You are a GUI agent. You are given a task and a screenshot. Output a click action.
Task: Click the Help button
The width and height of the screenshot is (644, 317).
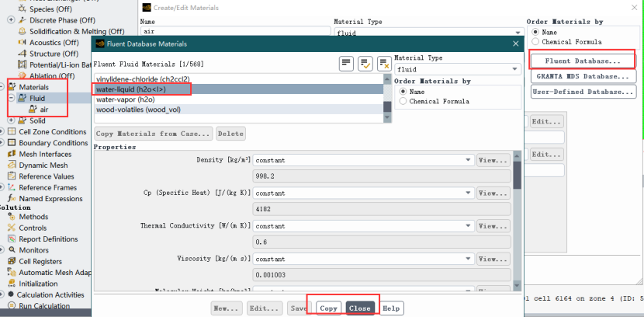[x=391, y=308]
